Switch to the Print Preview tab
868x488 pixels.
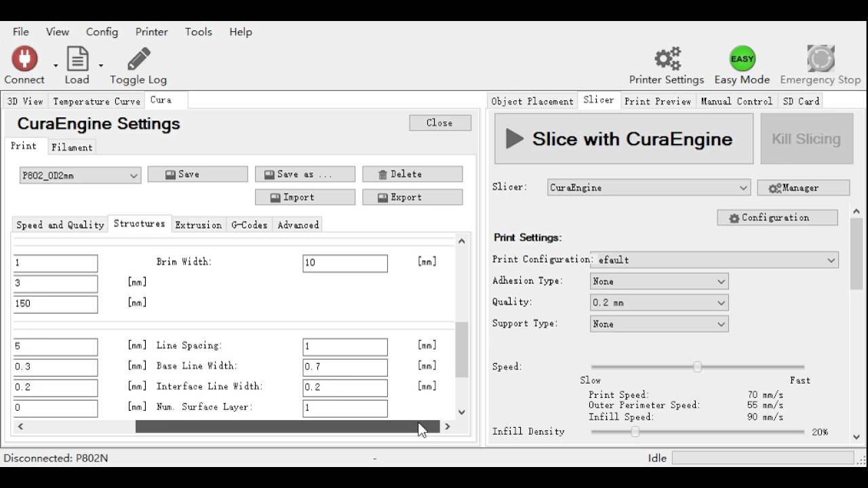[x=657, y=101]
